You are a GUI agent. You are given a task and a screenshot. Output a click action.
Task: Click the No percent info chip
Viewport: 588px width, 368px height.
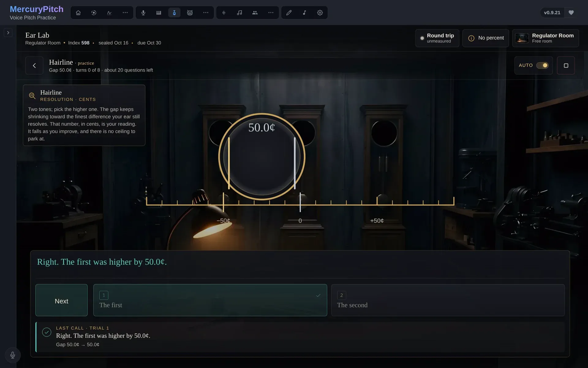(x=486, y=38)
